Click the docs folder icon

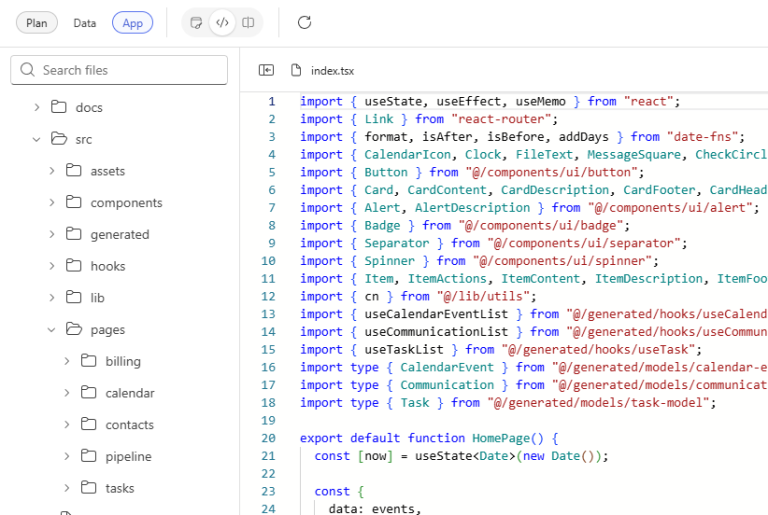point(59,107)
